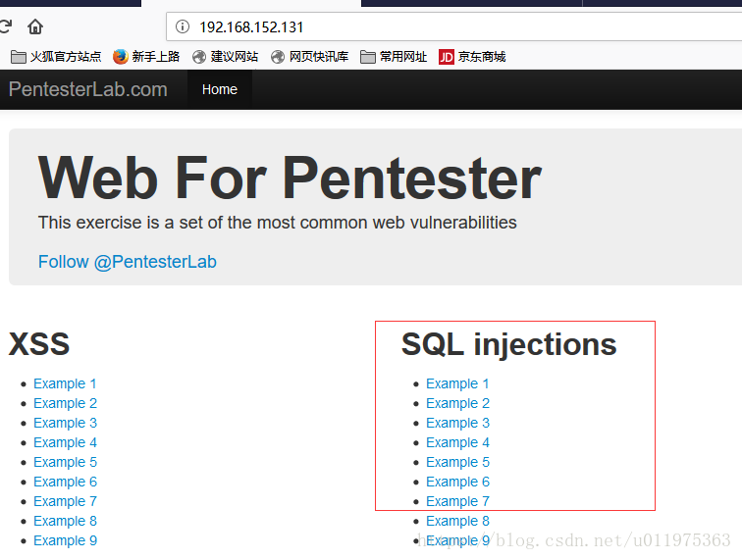Open the 建议网站 bookmark
The width and height of the screenshot is (742, 560).
pos(226,57)
